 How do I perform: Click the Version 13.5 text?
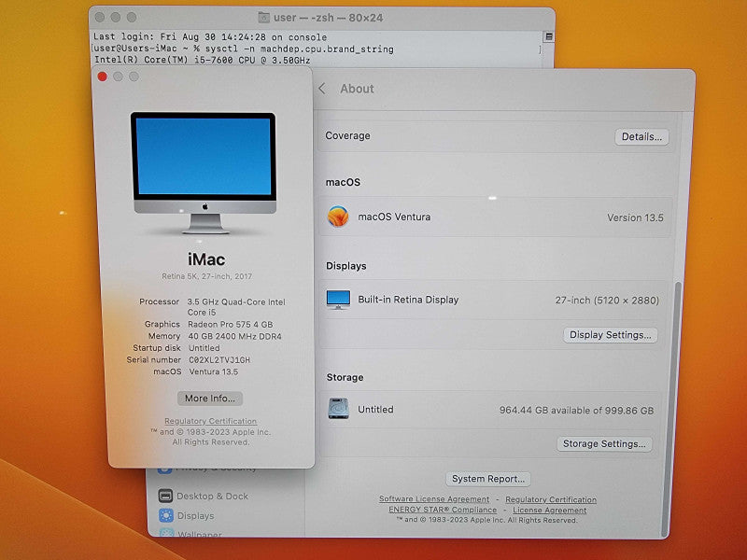(x=635, y=217)
